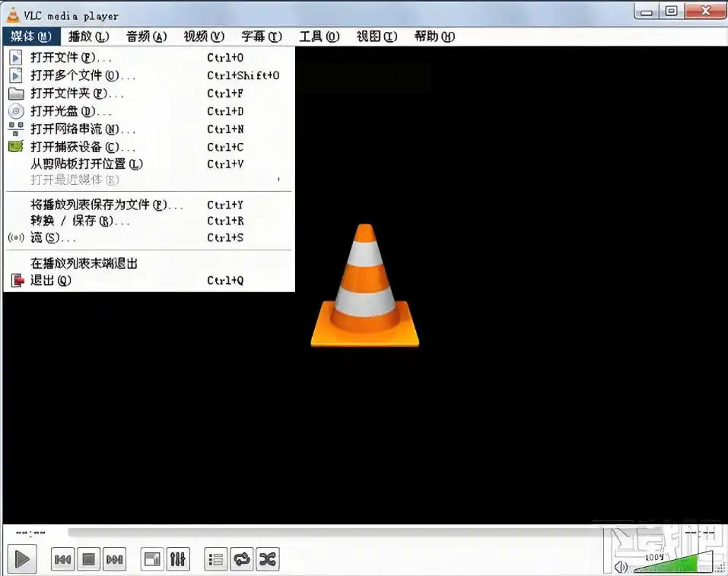728x576 pixels.
Task: Click the open multiple files icon
Action: [16, 75]
